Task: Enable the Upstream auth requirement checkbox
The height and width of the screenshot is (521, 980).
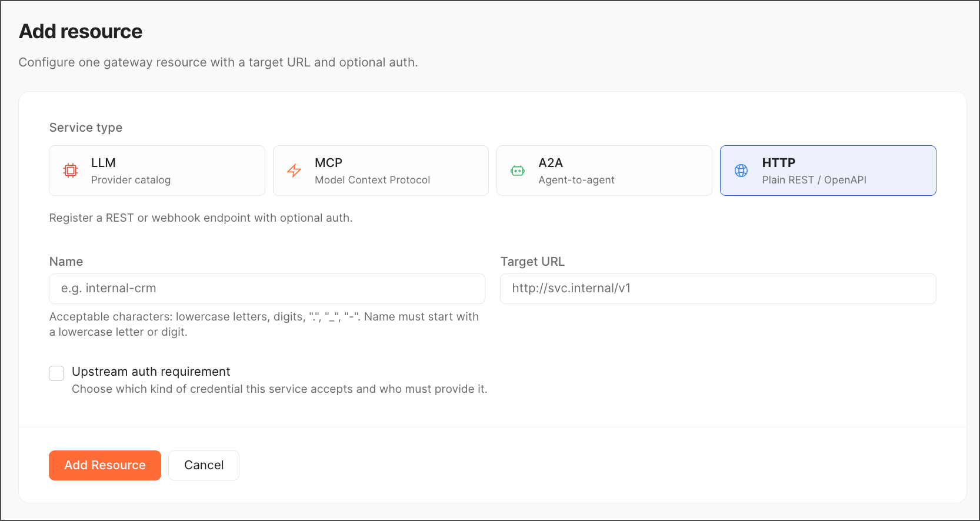Action: [x=56, y=373]
